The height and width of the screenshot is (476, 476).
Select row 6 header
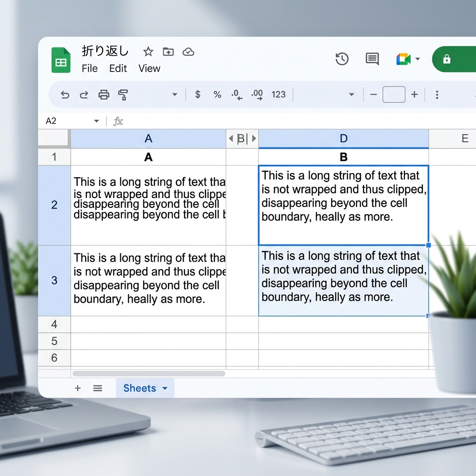click(x=54, y=358)
